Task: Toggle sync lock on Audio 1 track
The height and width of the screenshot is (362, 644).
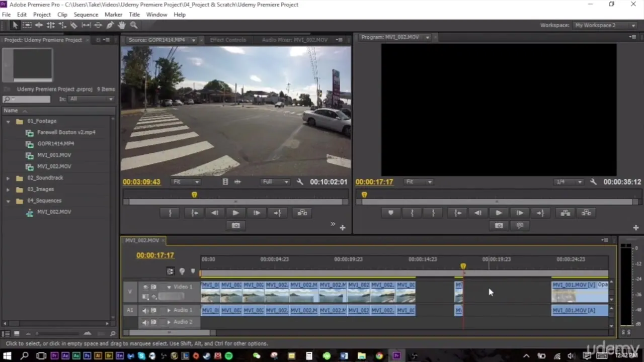Action: tap(153, 310)
